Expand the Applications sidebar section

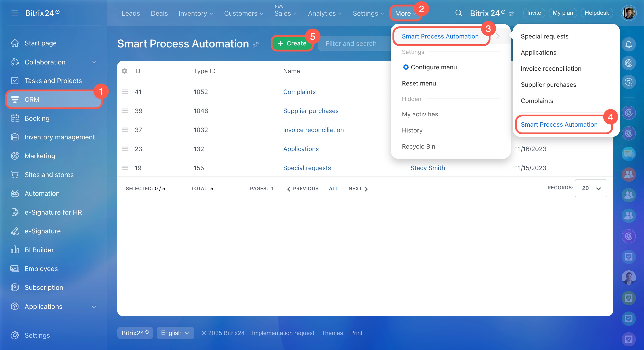pyautogui.click(x=94, y=307)
